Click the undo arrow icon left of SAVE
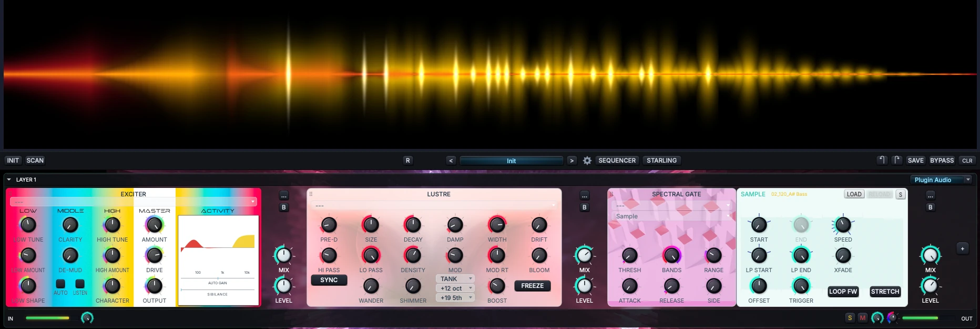 (x=882, y=160)
